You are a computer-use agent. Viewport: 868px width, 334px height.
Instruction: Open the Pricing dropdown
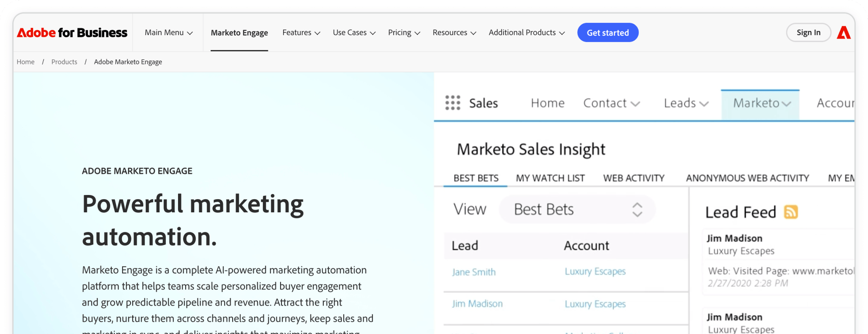pyautogui.click(x=404, y=33)
